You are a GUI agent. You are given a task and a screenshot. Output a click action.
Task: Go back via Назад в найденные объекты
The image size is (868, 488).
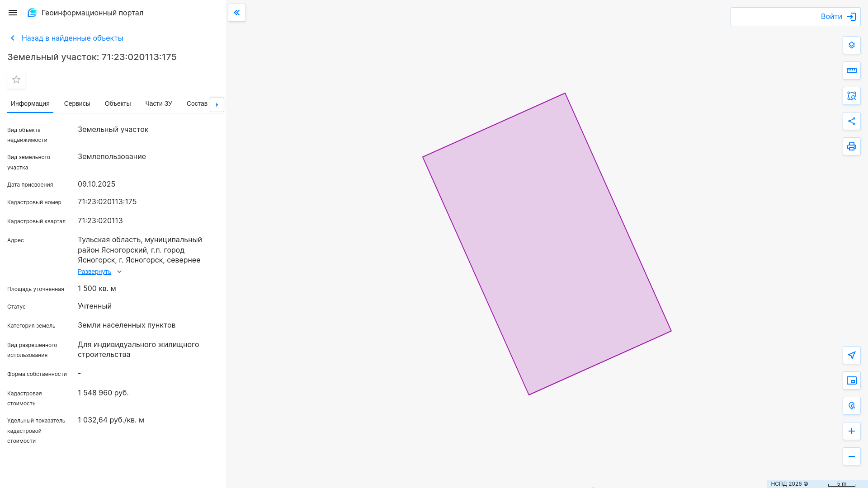click(72, 38)
